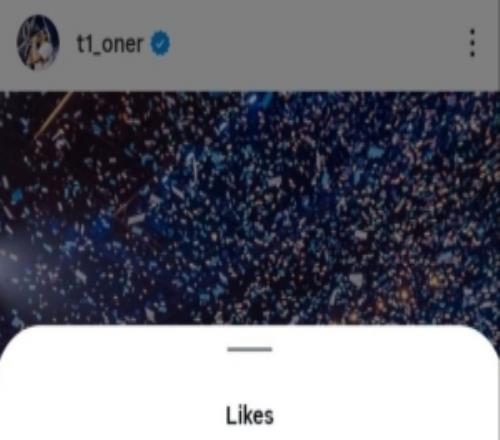This screenshot has width=500, height=440.
Task: Tap the orange streak in the confetti photo
Action: pos(53,115)
